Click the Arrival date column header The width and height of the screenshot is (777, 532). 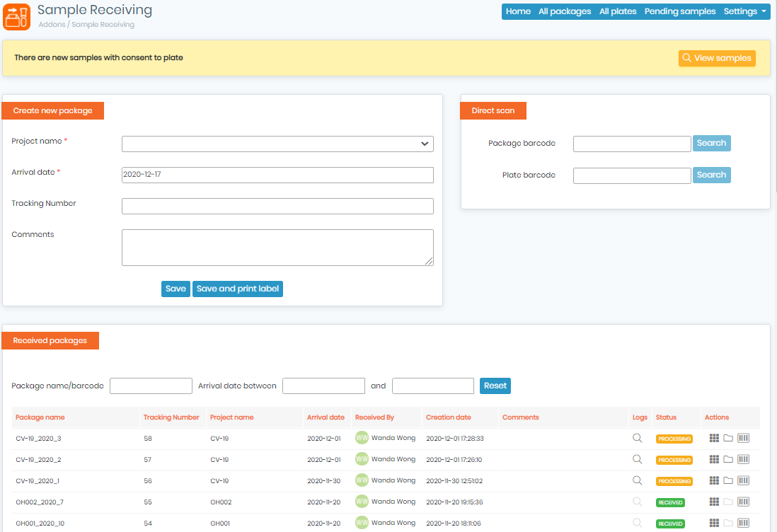[x=326, y=417]
